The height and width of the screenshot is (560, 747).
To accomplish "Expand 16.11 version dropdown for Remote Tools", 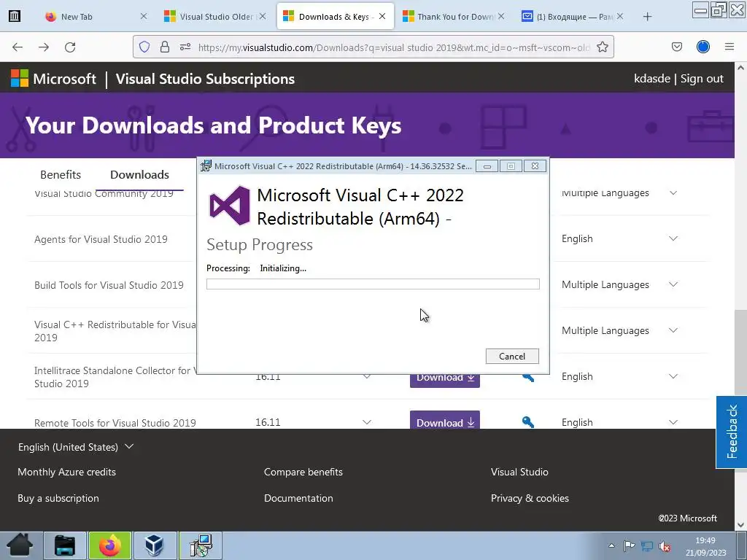I will pyautogui.click(x=366, y=422).
